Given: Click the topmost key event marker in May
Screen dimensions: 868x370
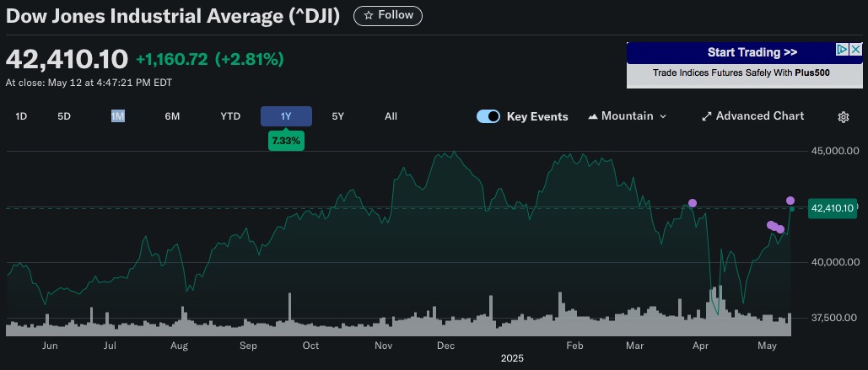Looking at the screenshot, I should (x=790, y=201).
